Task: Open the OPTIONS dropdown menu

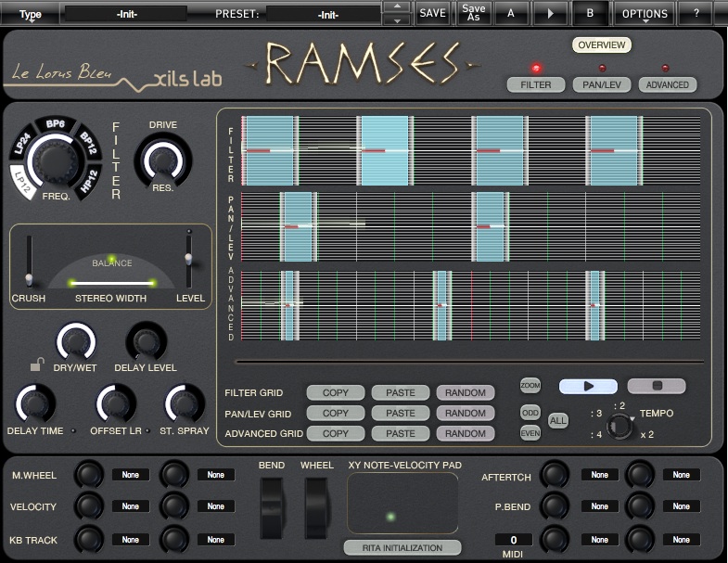Action: point(645,14)
